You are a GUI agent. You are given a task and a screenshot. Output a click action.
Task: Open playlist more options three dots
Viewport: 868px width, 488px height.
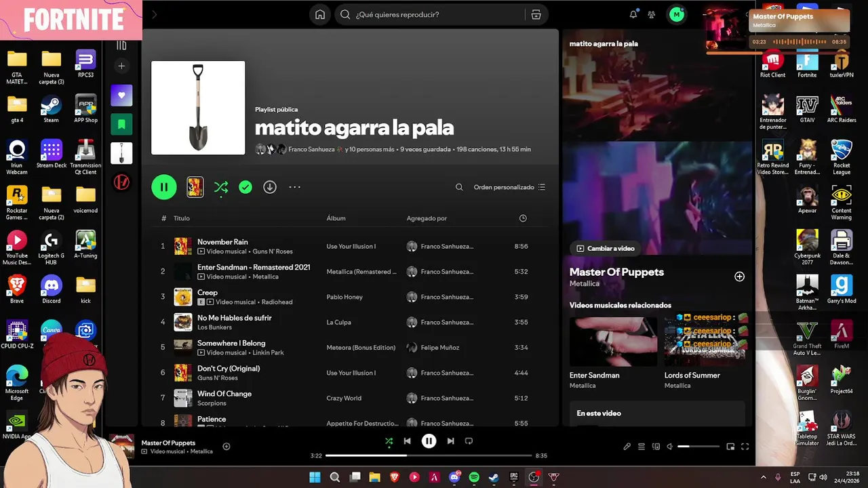click(x=294, y=187)
